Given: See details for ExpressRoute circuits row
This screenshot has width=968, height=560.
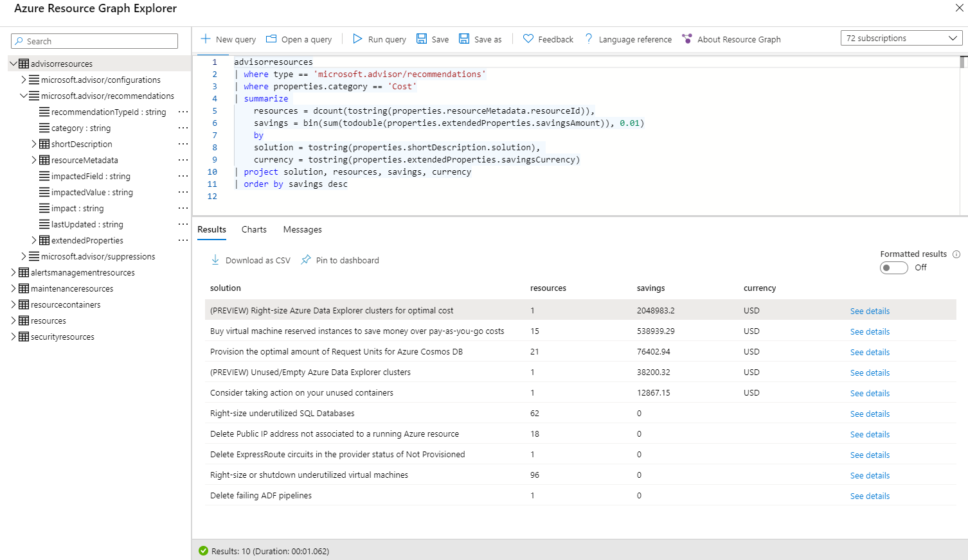Looking at the screenshot, I should 870,455.
